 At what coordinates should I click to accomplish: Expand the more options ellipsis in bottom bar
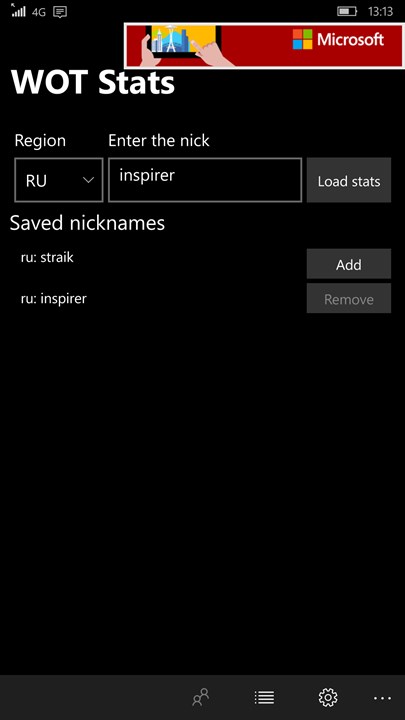382,698
